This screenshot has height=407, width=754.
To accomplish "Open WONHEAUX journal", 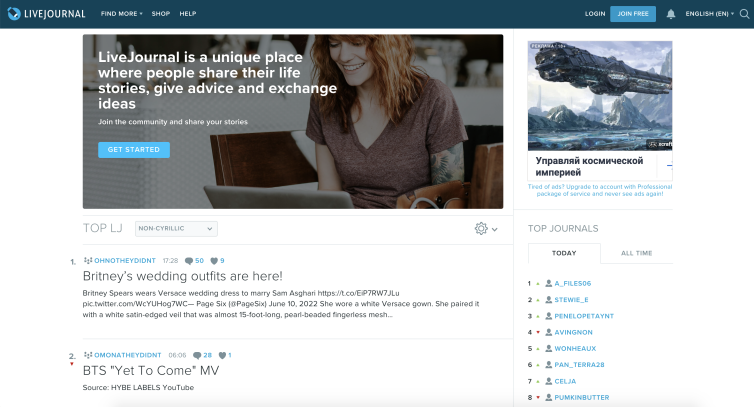I will [x=575, y=348].
